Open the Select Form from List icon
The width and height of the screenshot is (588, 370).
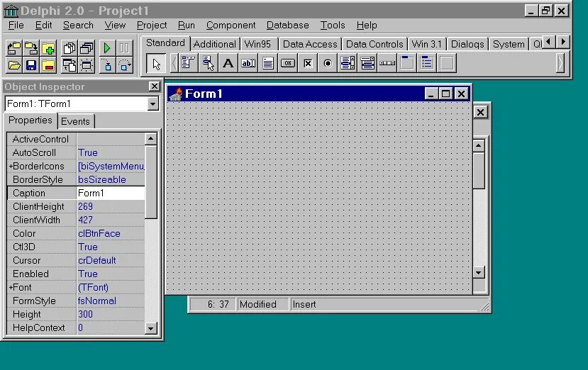(87, 48)
